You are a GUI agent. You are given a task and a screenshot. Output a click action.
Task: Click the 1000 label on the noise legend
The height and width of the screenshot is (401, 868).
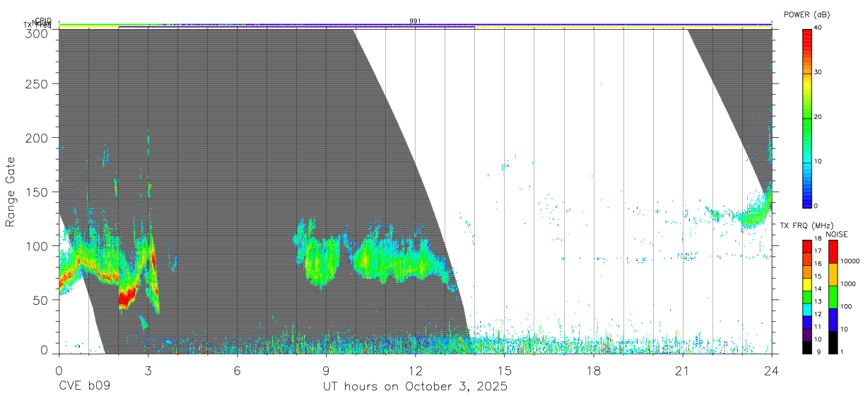point(848,284)
